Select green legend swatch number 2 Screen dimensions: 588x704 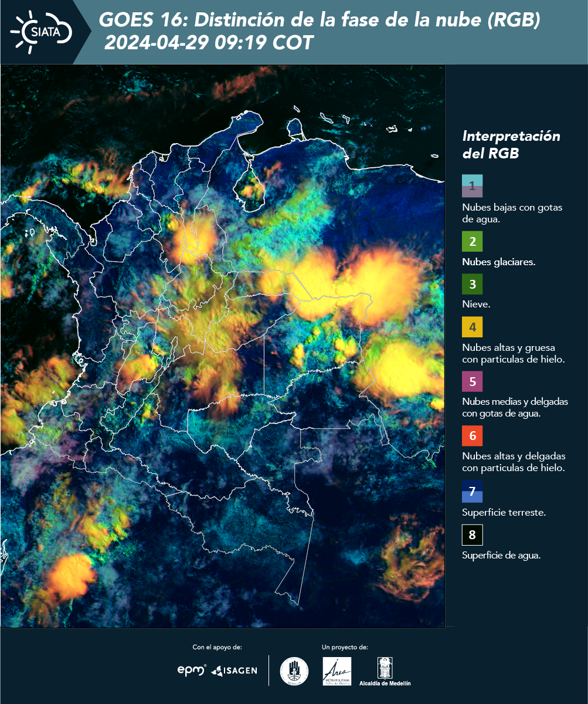click(473, 242)
